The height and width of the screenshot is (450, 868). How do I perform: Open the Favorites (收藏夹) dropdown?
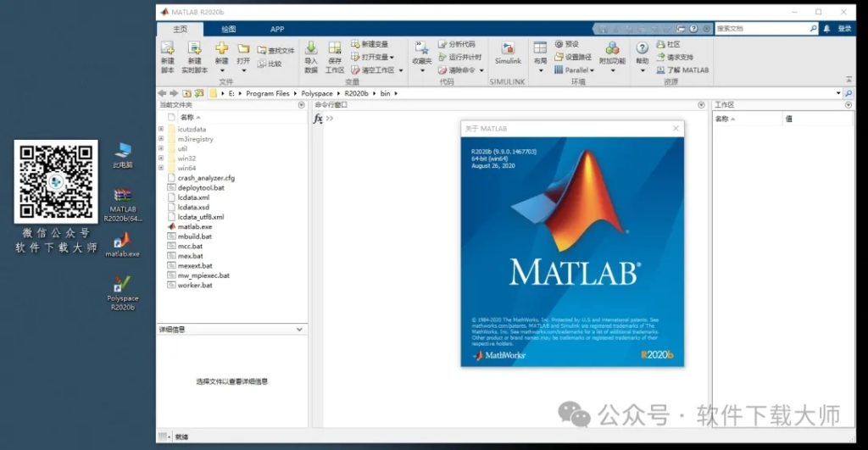point(422,71)
